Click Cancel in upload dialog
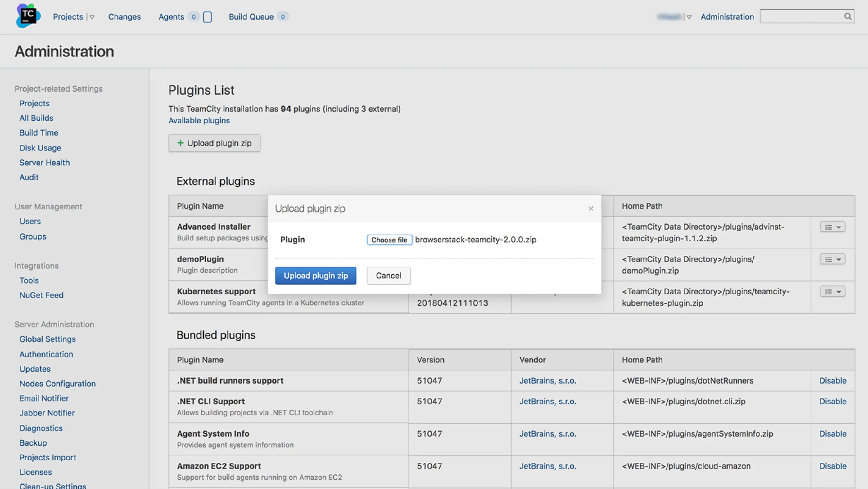The width and height of the screenshot is (868, 489). coord(388,276)
